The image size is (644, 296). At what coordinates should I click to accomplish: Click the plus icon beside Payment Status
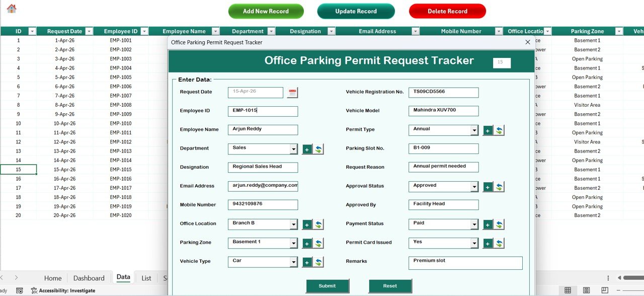click(488, 224)
